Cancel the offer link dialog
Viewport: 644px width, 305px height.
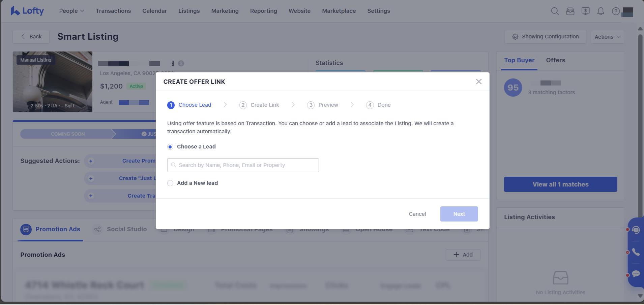click(417, 214)
